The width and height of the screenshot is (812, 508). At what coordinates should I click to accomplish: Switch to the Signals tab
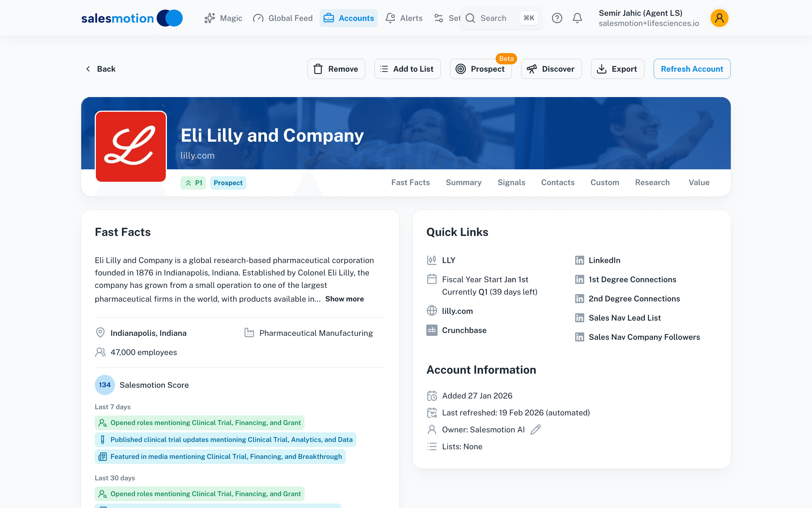point(511,182)
